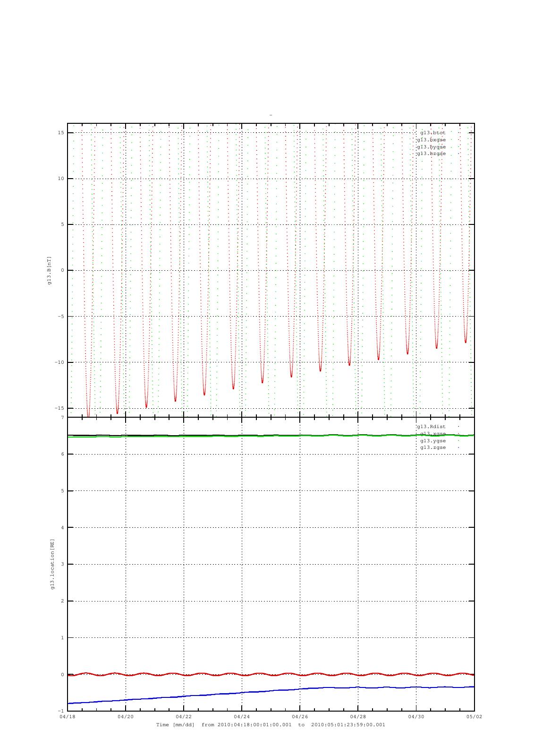Image resolution: width=534 pixels, height=756 pixels.
Task: Click the green g13.ygse line near 6.5
Action: pyautogui.click(x=271, y=436)
